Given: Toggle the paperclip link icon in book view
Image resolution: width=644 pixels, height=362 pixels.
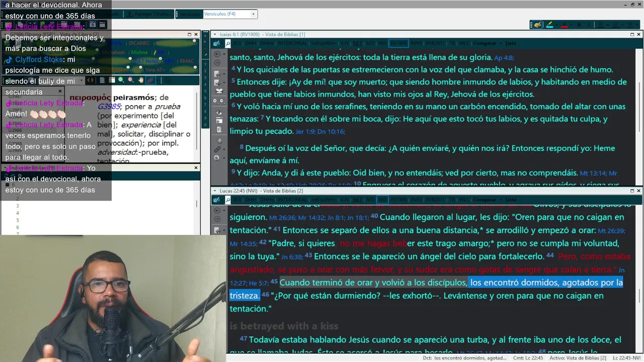Looking at the screenshot, I should click(150, 80).
